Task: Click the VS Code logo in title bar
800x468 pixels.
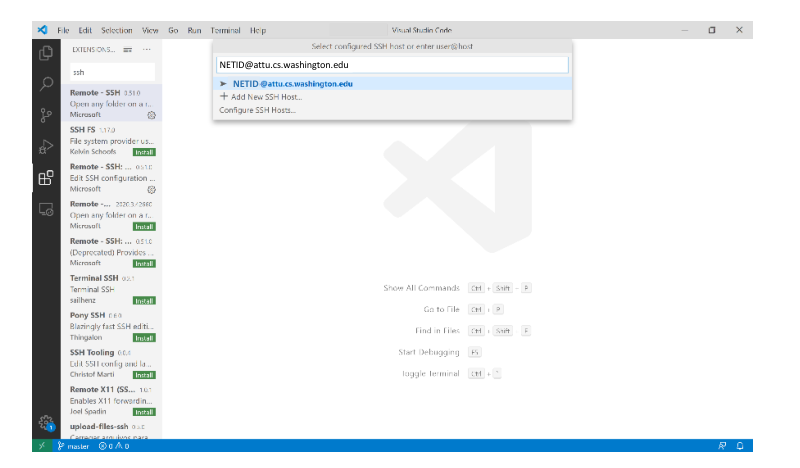Action: (42, 30)
